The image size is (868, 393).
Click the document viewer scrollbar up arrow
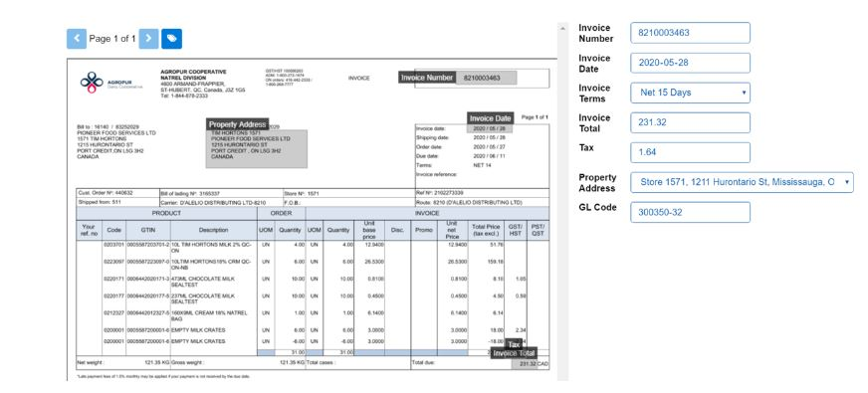coord(563,28)
